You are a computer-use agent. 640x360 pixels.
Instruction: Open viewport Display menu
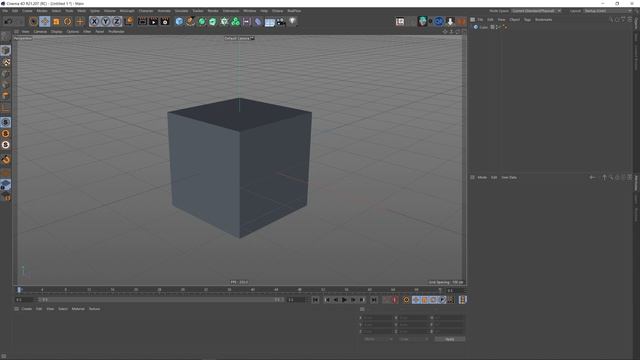pyautogui.click(x=57, y=31)
